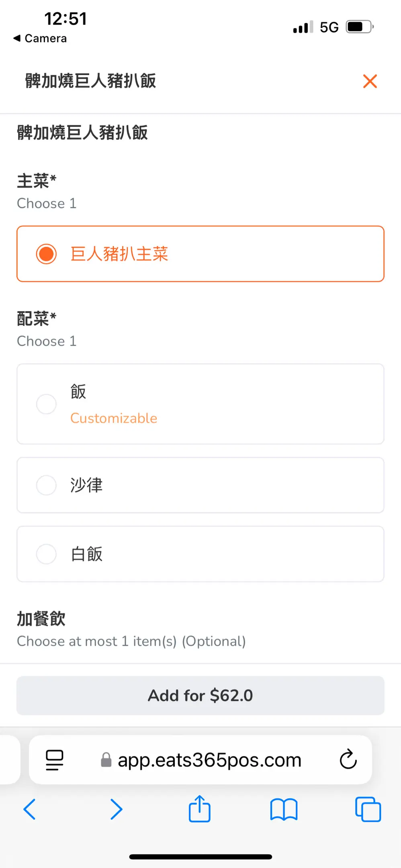The width and height of the screenshot is (401, 868).
Task: Go back with Safari back arrow
Action: pyautogui.click(x=30, y=809)
